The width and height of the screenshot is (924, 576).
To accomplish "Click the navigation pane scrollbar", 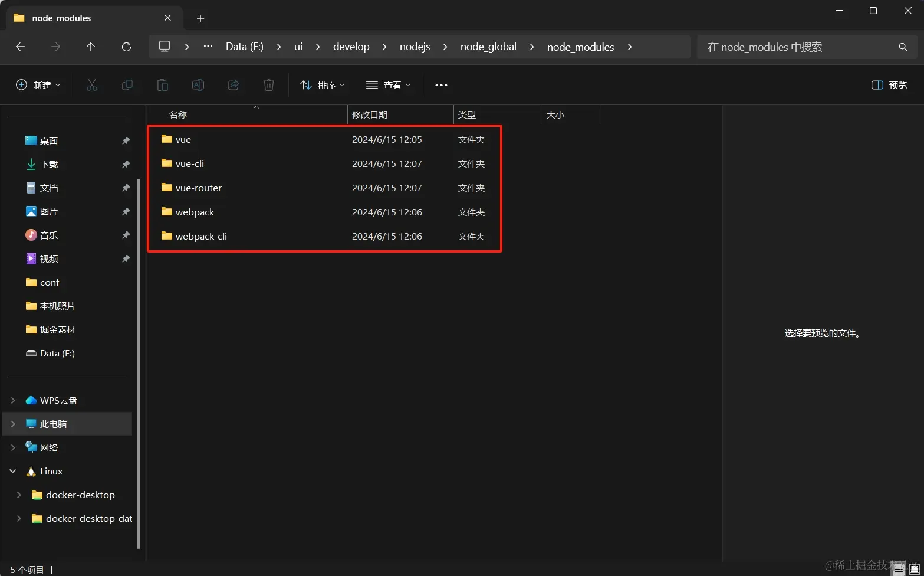I will pyautogui.click(x=139, y=364).
